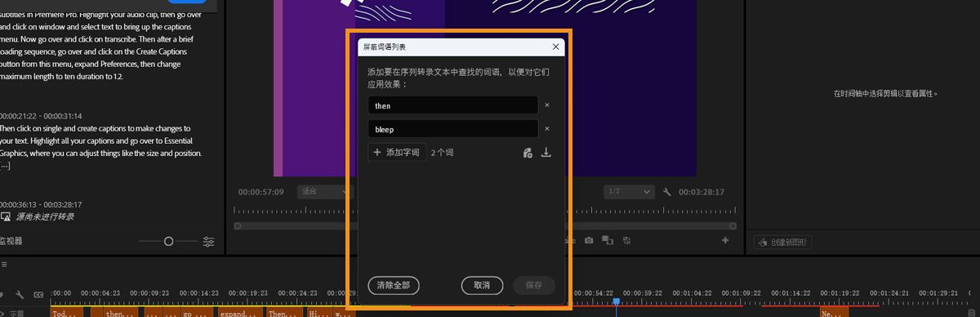Click the import word list file icon

pyautogui.click(x=528, y=153)
